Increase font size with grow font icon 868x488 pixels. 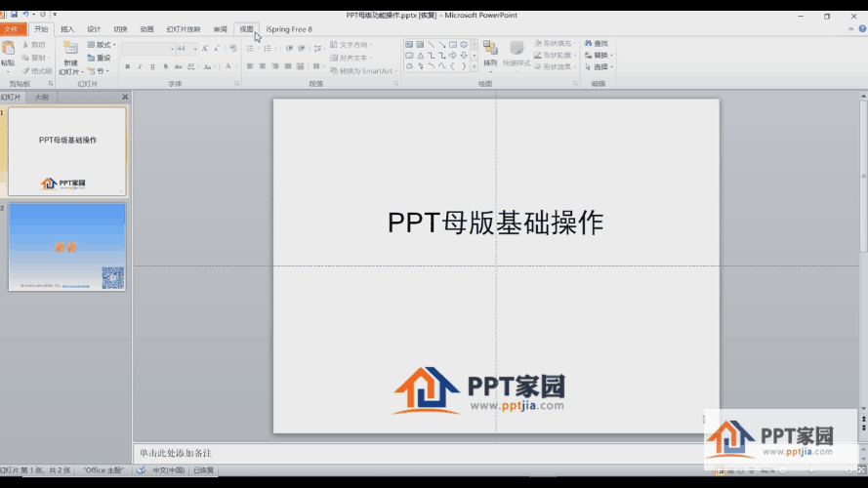205,49
